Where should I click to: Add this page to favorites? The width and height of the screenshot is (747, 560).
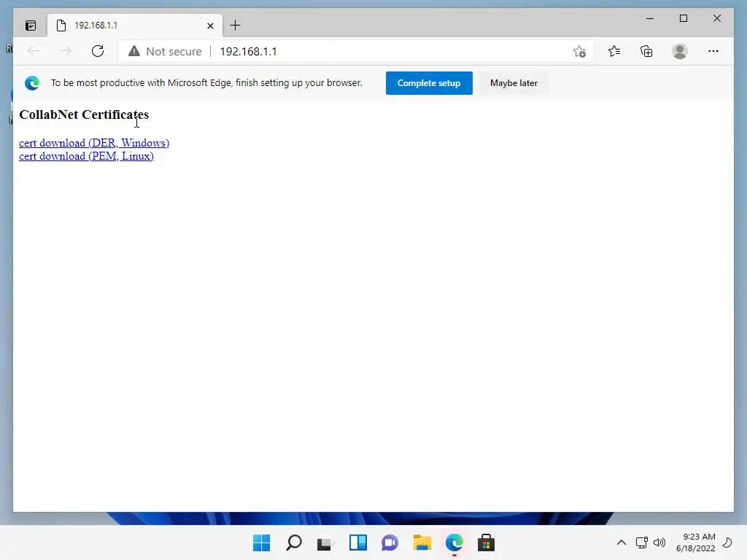pyautogui.click(x=579, y=52)
